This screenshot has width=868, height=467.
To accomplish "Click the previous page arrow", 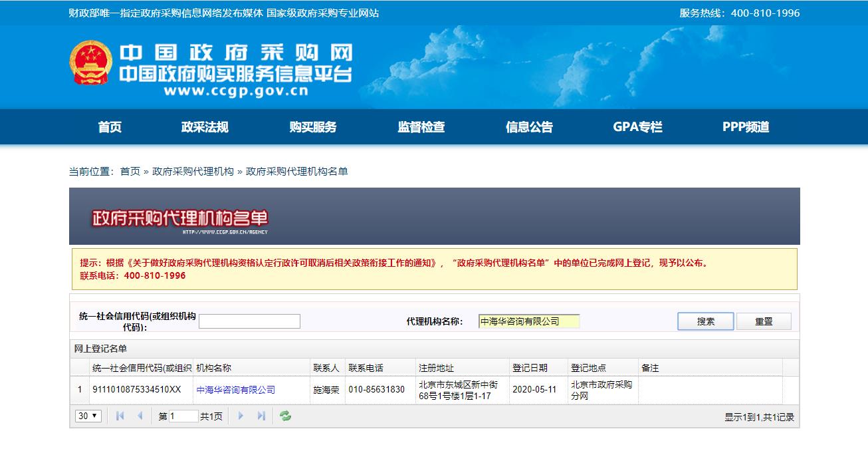I will pos(140,416).
